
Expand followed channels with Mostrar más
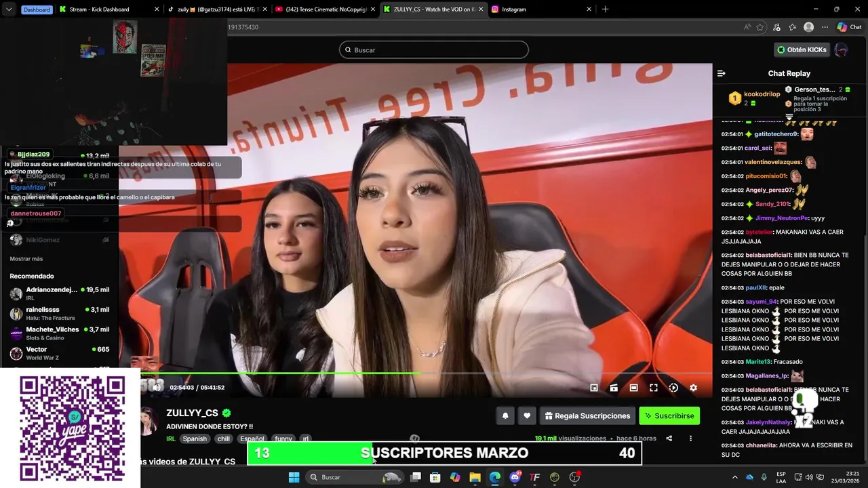pyautogui.click(x=26, y=258)
